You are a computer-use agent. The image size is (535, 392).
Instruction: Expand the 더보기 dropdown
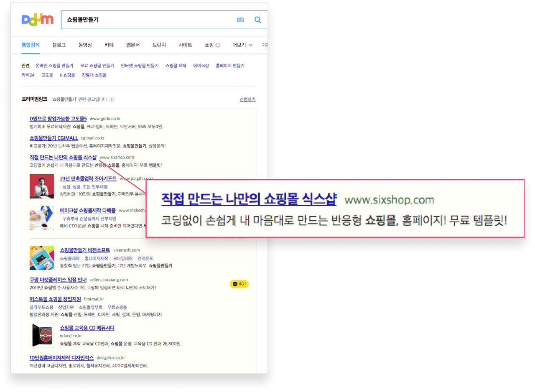(x=242, y=45)
